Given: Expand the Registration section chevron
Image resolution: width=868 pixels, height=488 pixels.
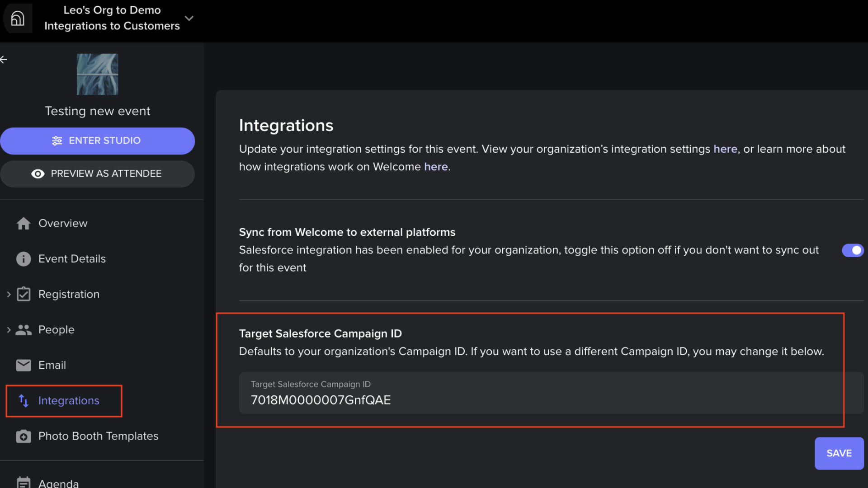Looking at the screenshot, I should [x=9, y=295].
